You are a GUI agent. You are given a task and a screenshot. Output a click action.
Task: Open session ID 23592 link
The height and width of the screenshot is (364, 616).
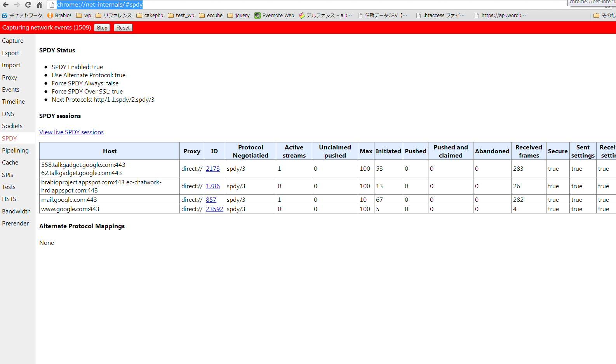point(214,209)
